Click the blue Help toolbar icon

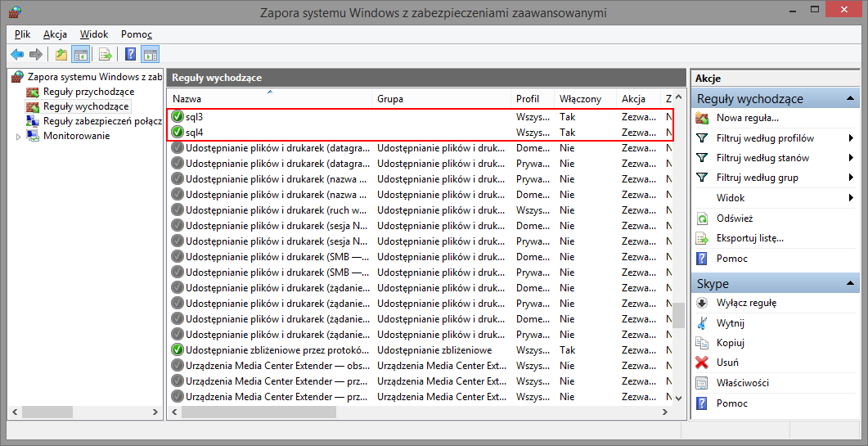pos(131,54)
